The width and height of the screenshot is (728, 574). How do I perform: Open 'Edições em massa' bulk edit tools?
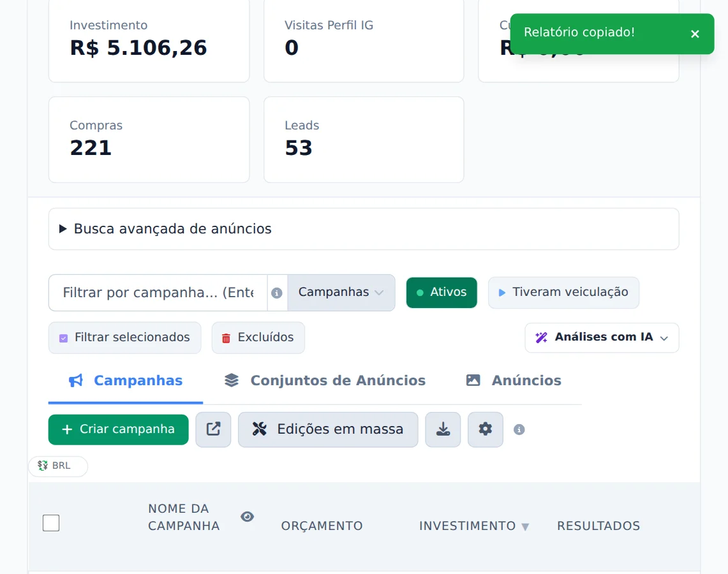point(328,429)
